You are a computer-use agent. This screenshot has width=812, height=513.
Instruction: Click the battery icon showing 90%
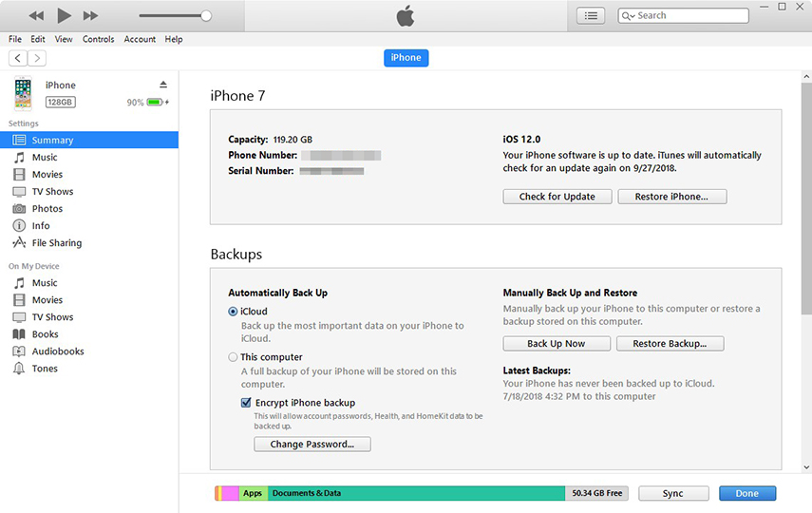pyautogui.click(x=157, y=102)
